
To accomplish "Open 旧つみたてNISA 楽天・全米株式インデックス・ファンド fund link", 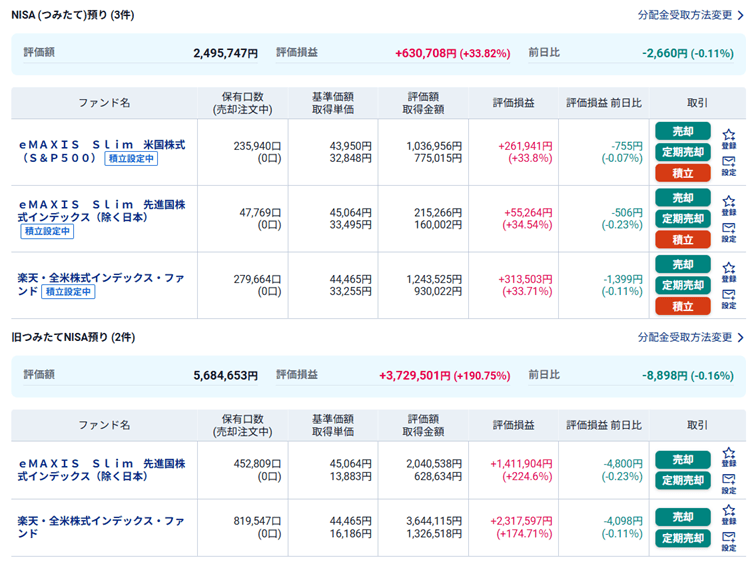I will tap(101, 527).
